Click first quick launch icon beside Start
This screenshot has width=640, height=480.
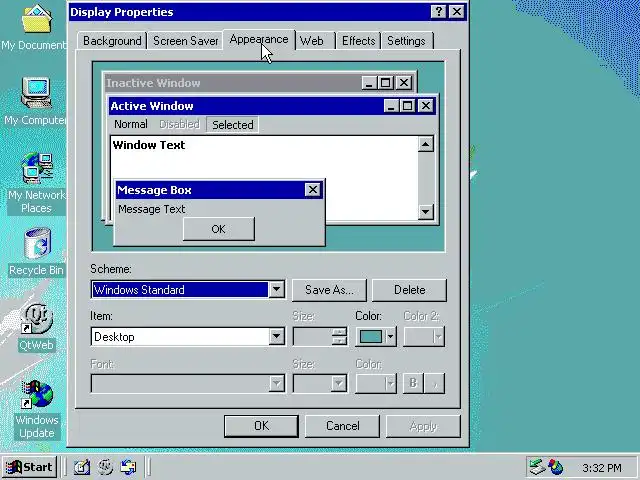[82, 467]
